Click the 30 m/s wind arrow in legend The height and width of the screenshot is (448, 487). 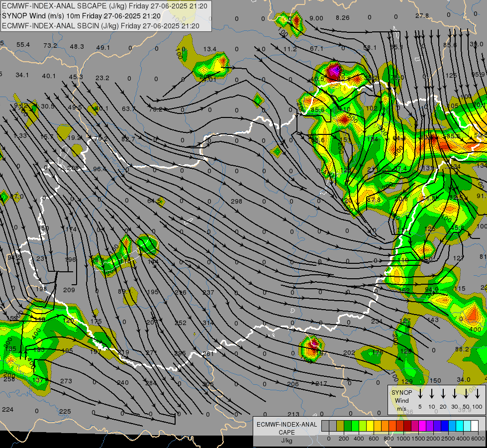click(x=455, y=394)
